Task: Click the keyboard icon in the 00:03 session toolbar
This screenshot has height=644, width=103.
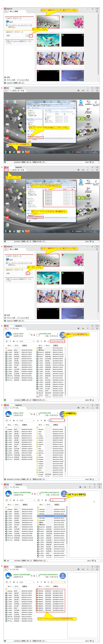Action: click(83, 91)
